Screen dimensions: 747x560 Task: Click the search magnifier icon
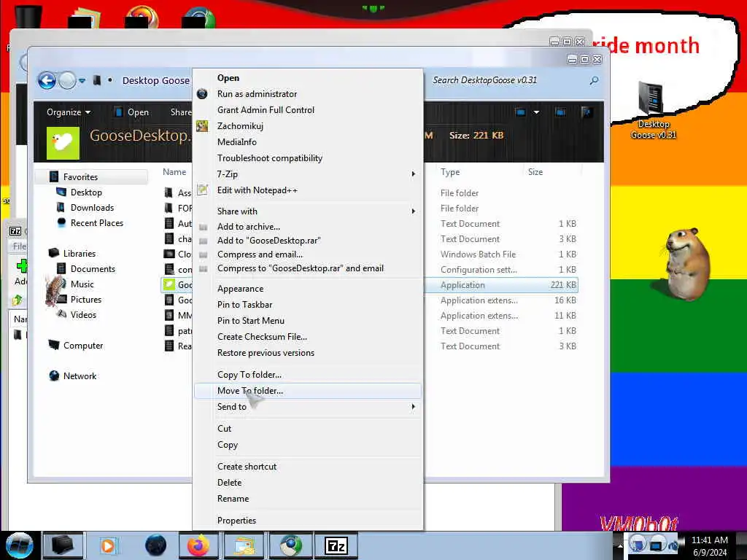click(x=594, y=80)
